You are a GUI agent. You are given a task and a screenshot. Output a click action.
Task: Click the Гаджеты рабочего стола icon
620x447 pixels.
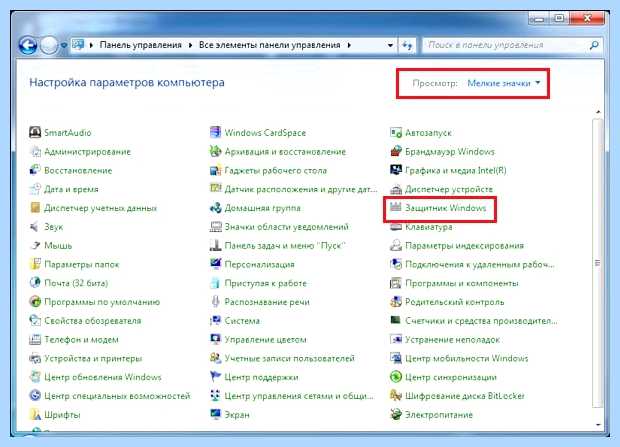pos(215,170)
